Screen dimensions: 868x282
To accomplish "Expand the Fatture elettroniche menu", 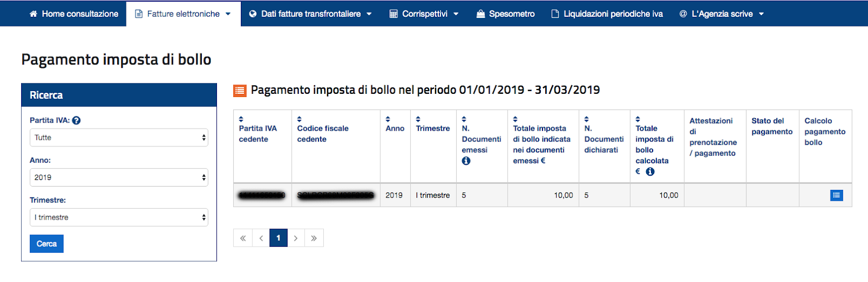I will point(183,14).
